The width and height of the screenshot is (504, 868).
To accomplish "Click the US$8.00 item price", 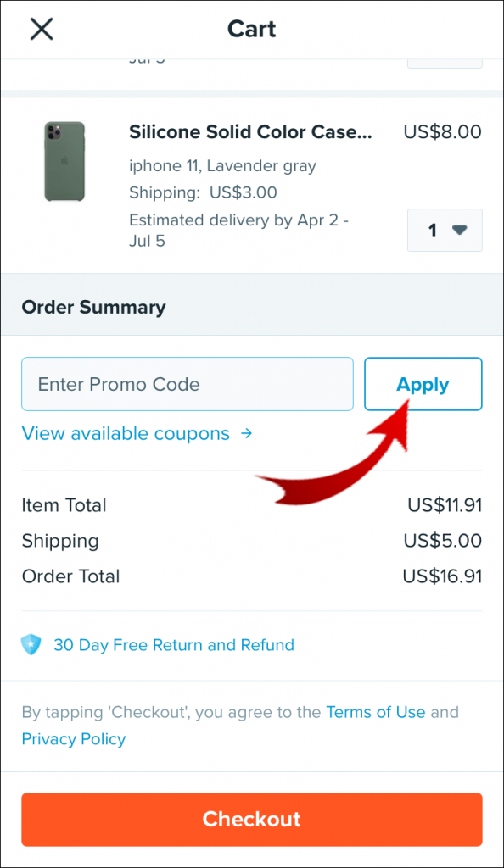I will [x=442, y=132].
